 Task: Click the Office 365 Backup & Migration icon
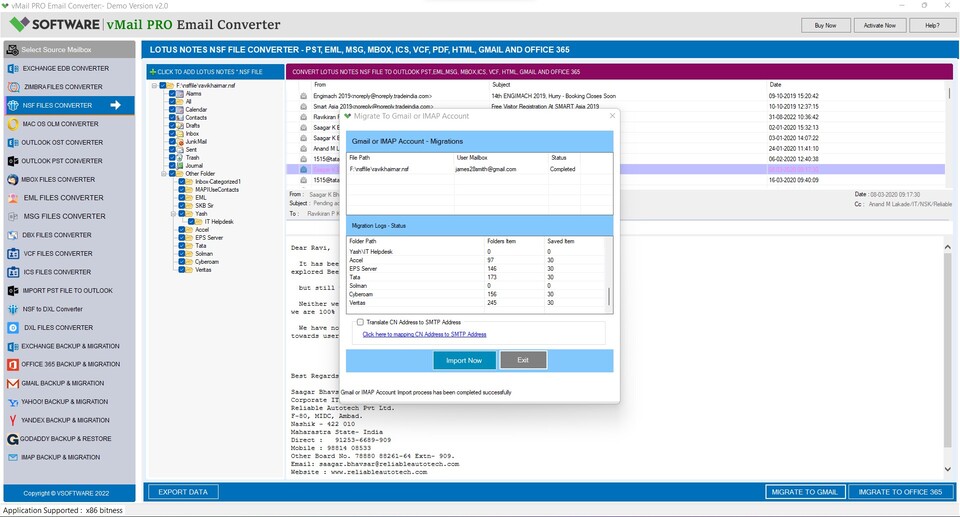pyautogui.click(x=13, y=364)
